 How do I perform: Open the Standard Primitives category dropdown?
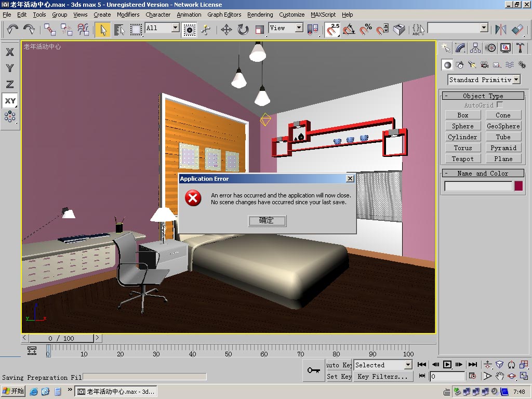click(x=516, y=79)
